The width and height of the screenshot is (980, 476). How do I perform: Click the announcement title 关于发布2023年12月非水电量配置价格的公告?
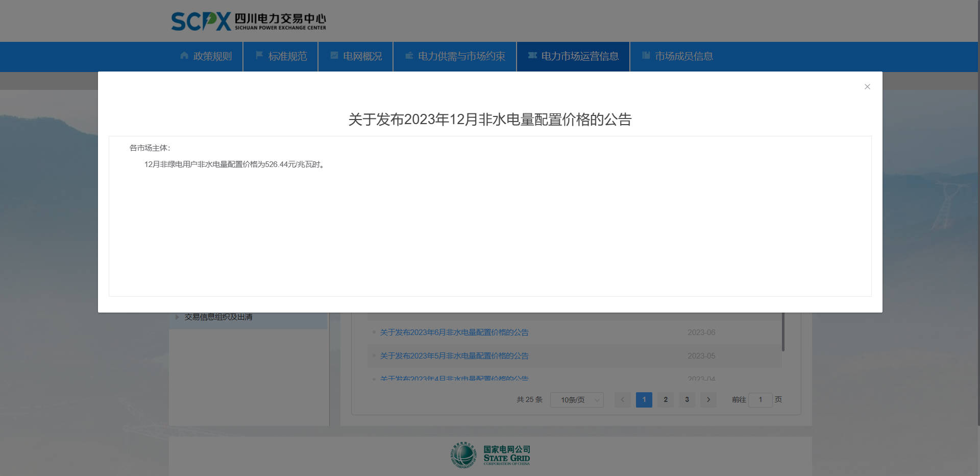490,120
